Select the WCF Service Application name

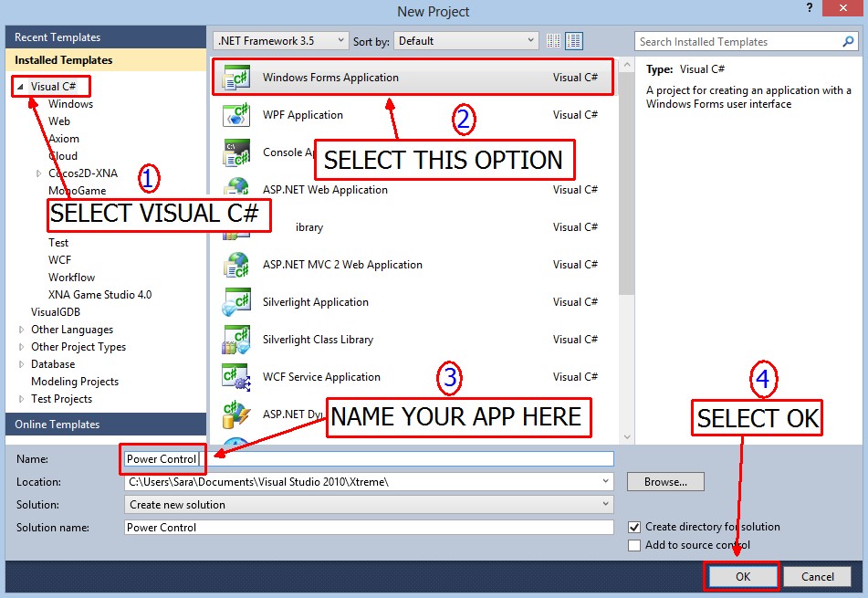(321, 377)
